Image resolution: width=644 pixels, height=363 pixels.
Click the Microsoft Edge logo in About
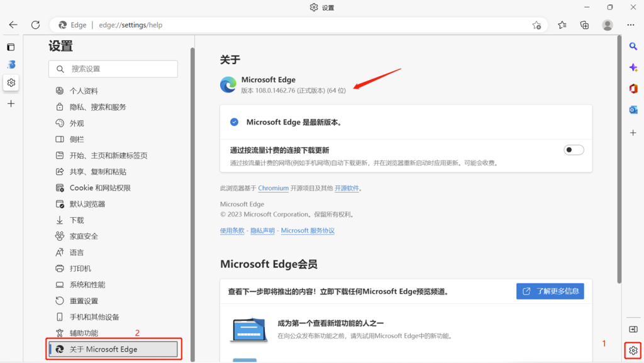(228, 84)
